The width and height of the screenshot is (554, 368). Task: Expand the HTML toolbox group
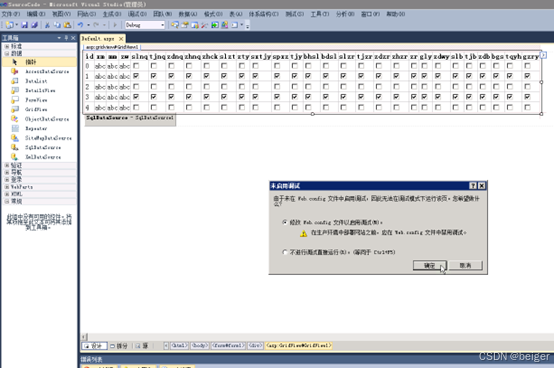pyautogui.click(x=7, y=194)
